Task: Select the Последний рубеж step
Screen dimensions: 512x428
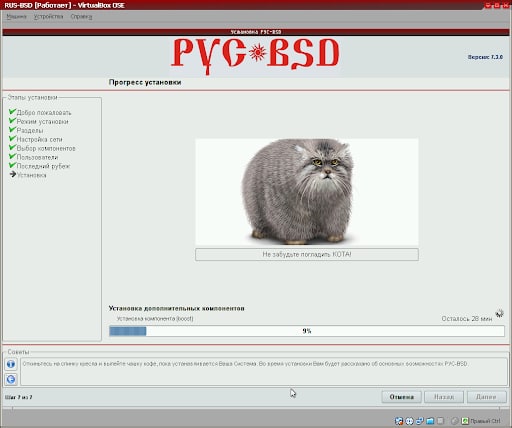Action: pyautogui.click(x=43, y=166)
